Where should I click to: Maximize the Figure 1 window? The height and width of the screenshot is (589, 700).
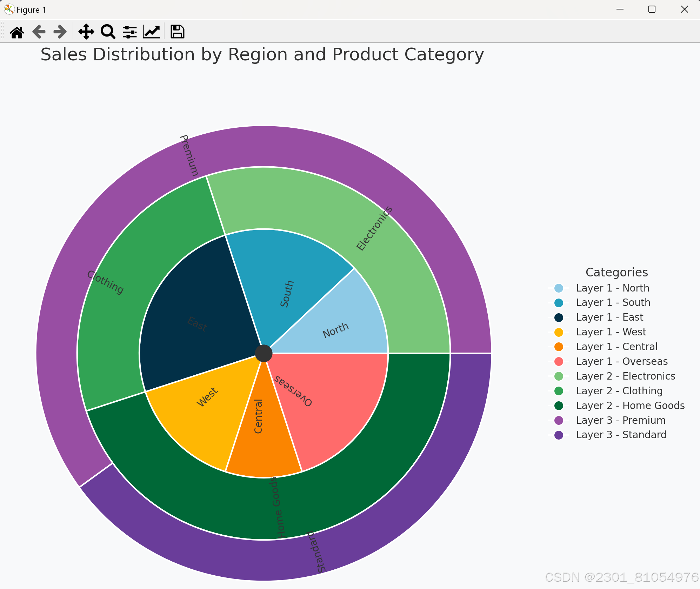click(652, 9)
